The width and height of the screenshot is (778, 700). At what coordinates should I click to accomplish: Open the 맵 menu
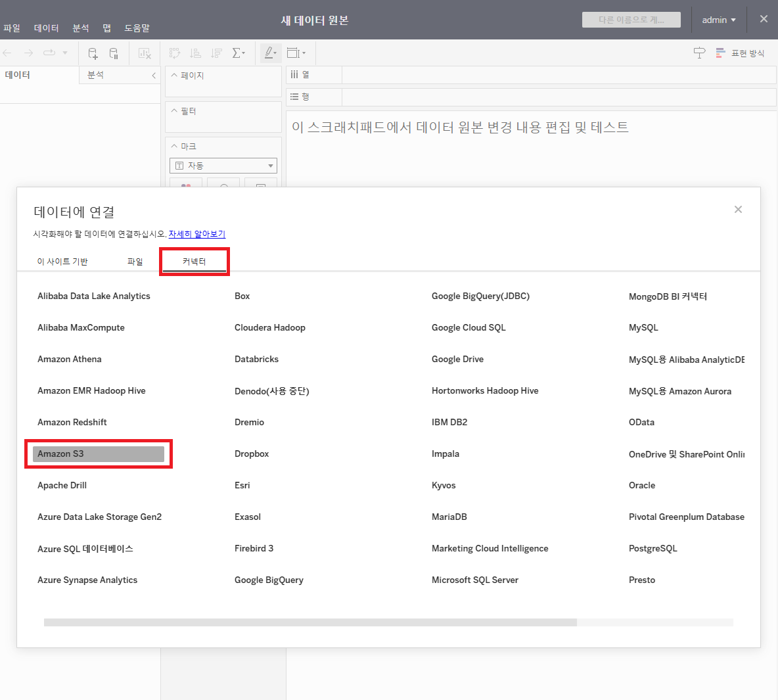tap(106, 28)
